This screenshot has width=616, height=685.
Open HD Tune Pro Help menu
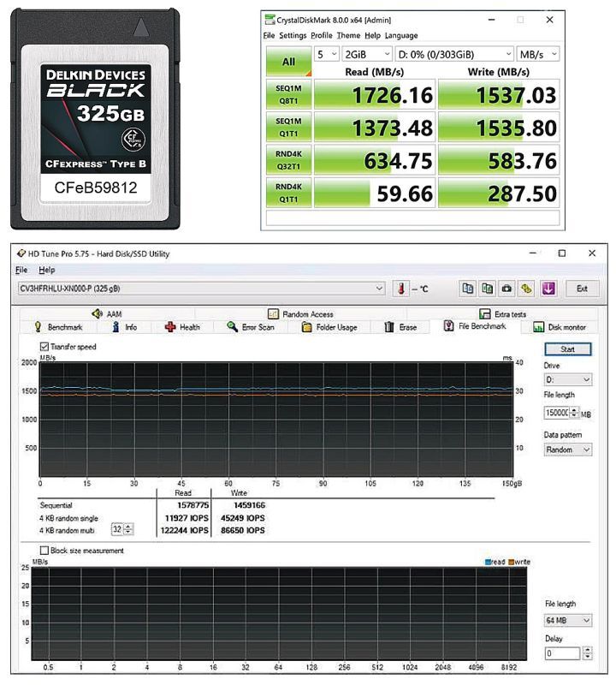(x=47, y=270)
